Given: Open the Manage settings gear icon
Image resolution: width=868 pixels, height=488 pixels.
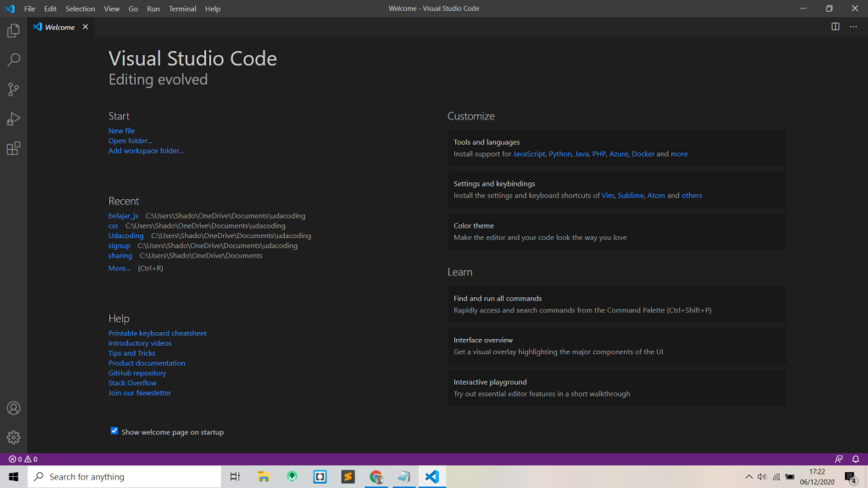Looking at the screenshot, I should 13,437.
